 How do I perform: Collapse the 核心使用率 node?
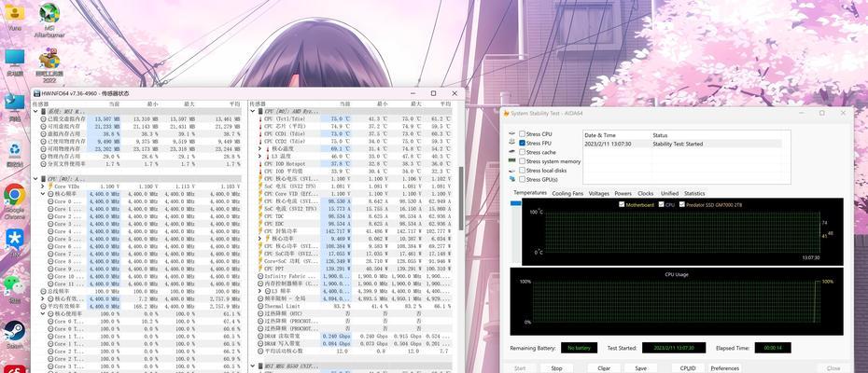point(43,313)
